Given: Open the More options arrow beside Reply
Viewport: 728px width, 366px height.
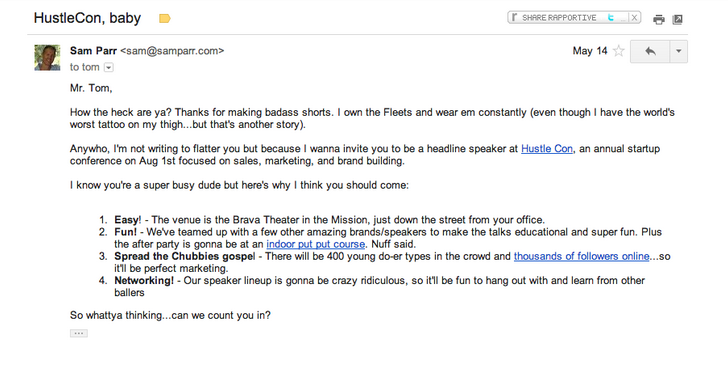Looking at the screenshot, I should point(678,52).
